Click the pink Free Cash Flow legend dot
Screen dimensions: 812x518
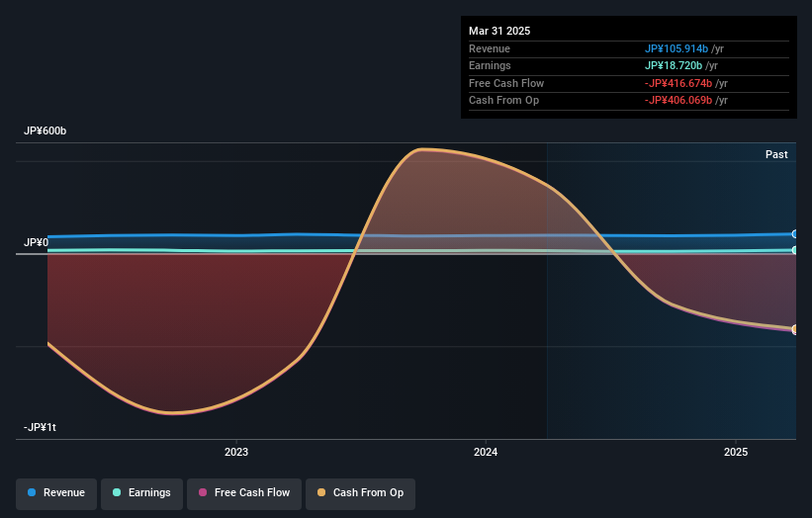pyautogui.click(x=203, y=492)
